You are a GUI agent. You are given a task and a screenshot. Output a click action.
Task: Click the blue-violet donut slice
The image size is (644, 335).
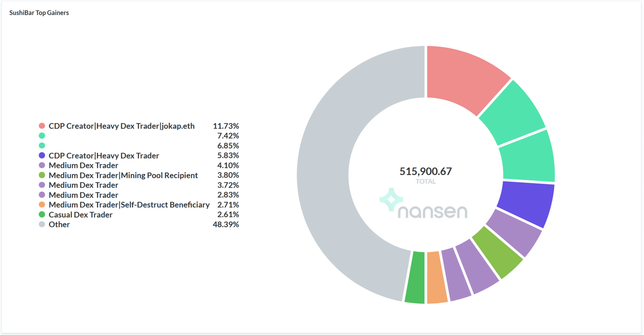click(x=525, y=203)
